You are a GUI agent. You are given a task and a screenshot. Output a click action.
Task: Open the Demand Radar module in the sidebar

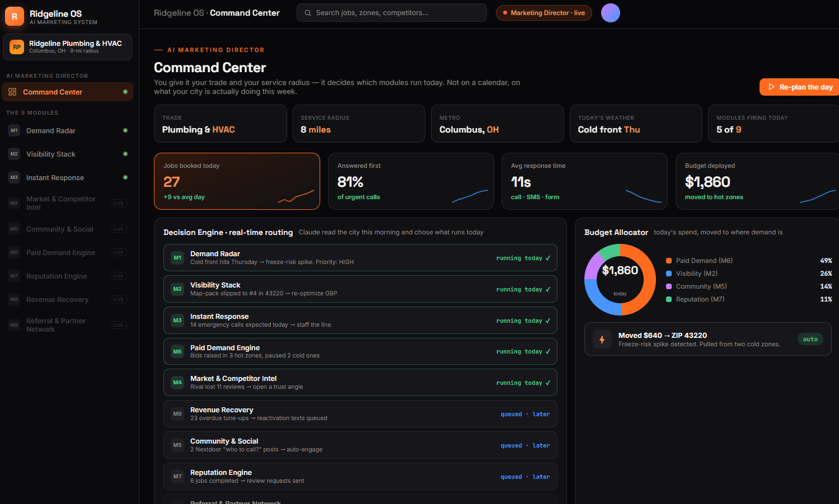point(67,130)
